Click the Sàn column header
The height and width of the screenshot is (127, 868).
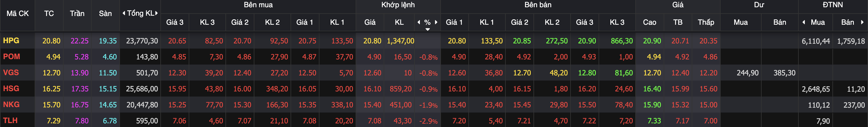pos(105,14)
